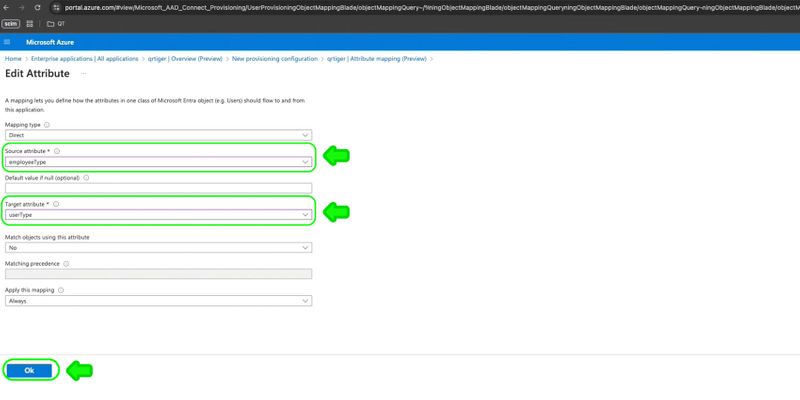Click the browser back arrow
Image resolution: width=800 pixels, height=400 pixels.
6,8
